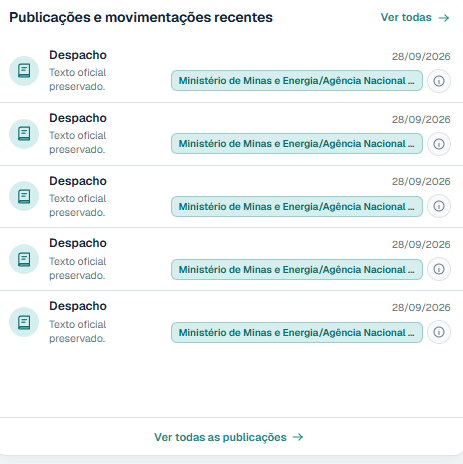This screenshot has width=463, height=464.
Task: Click the "Publicações e movimentações recentes" heading
Action: point(141,17)
